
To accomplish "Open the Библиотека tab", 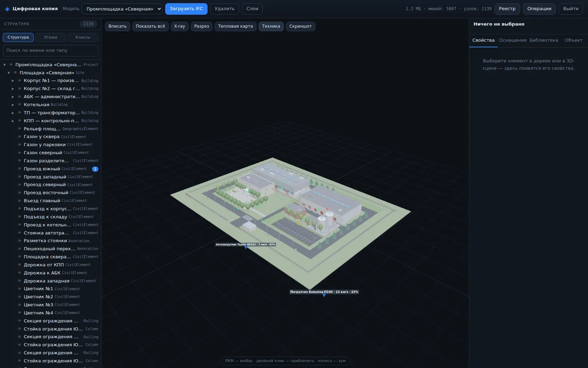I will click(544, 40).
